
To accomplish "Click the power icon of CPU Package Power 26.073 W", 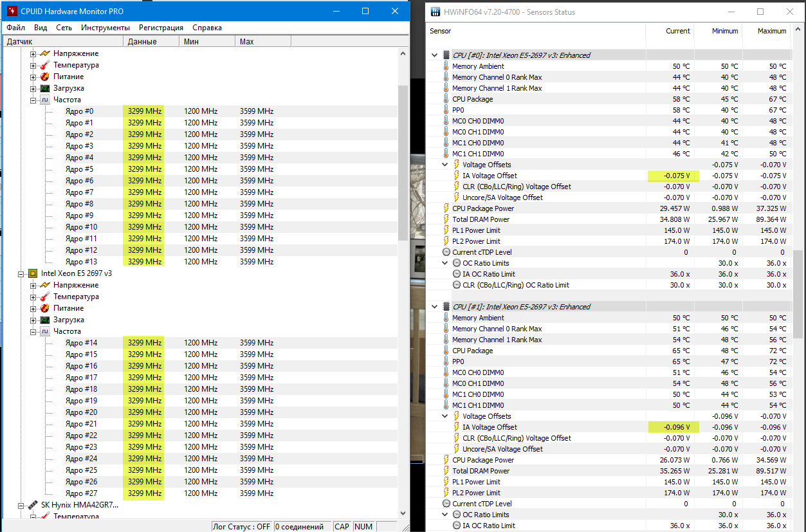I will coord(446,460).
